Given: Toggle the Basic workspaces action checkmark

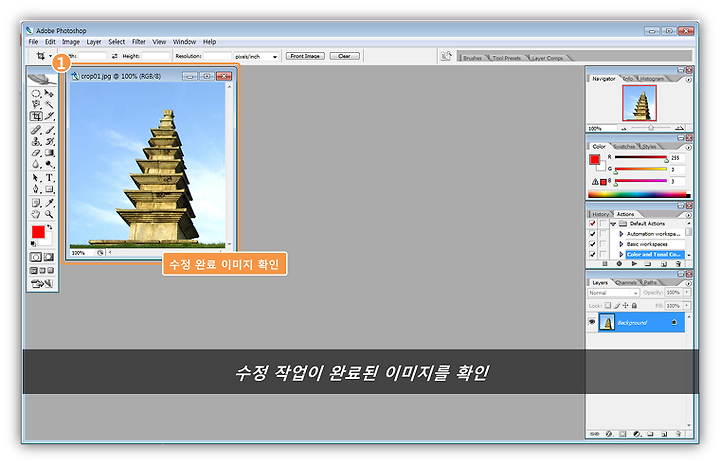Looking at the screenshot, I should coord(592,244).
